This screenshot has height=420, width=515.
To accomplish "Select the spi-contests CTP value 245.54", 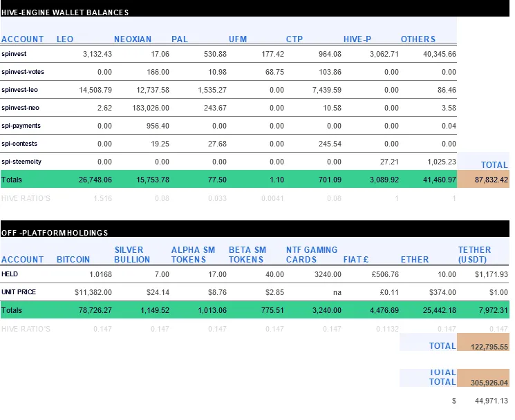I will (x=330, y=144).
